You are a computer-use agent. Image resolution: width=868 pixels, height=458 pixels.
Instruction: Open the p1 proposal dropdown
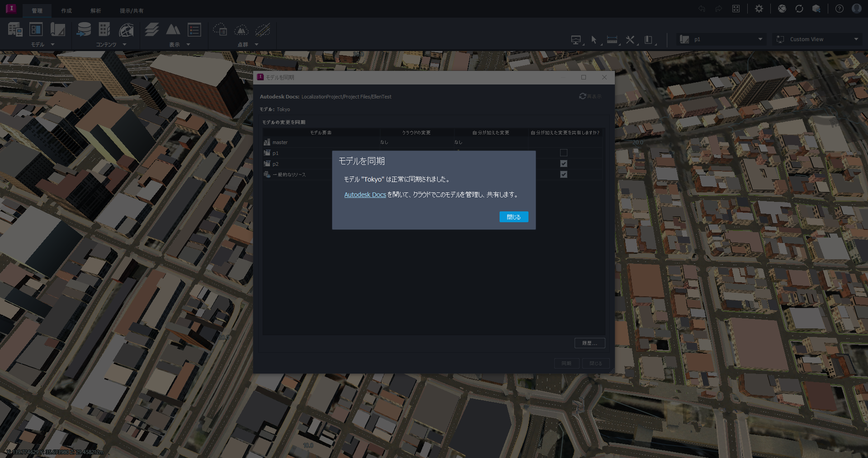click(x=722, y=39)
